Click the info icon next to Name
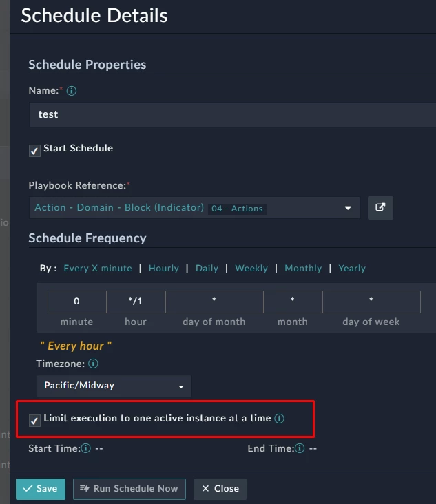 72,91
